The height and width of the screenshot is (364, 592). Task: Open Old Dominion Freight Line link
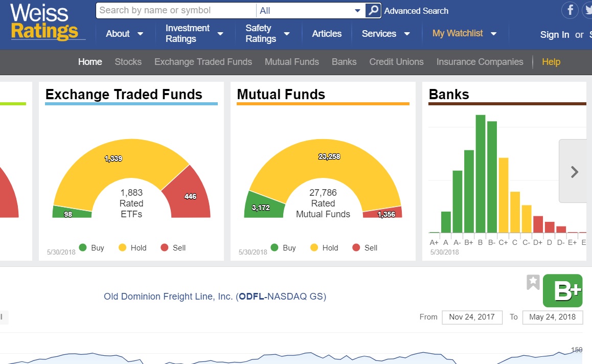point(215,297)
